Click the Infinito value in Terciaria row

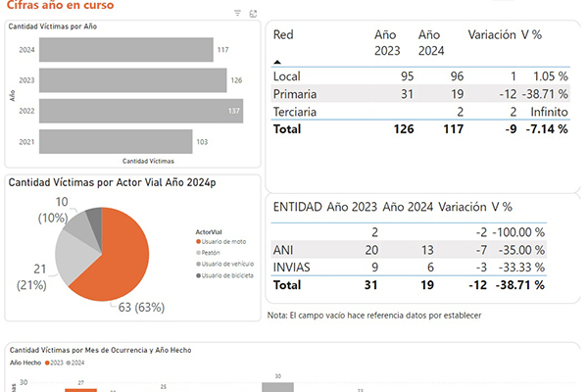coord(550,112)
